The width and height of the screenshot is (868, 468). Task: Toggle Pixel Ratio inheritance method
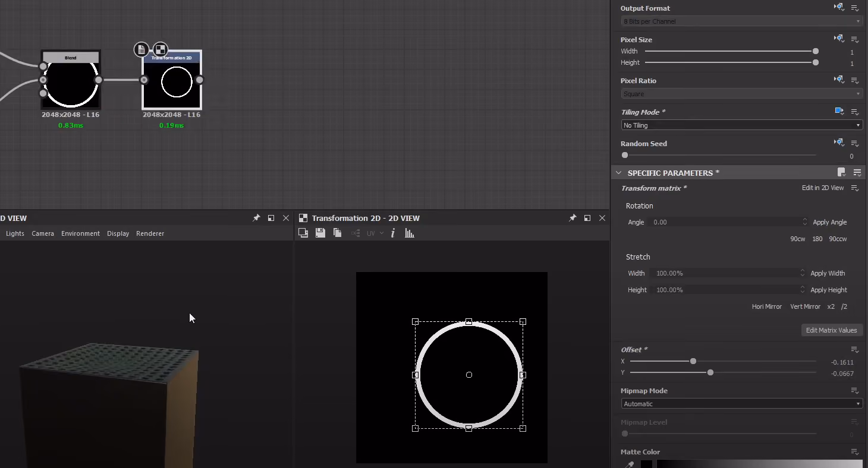coord(839,80)
